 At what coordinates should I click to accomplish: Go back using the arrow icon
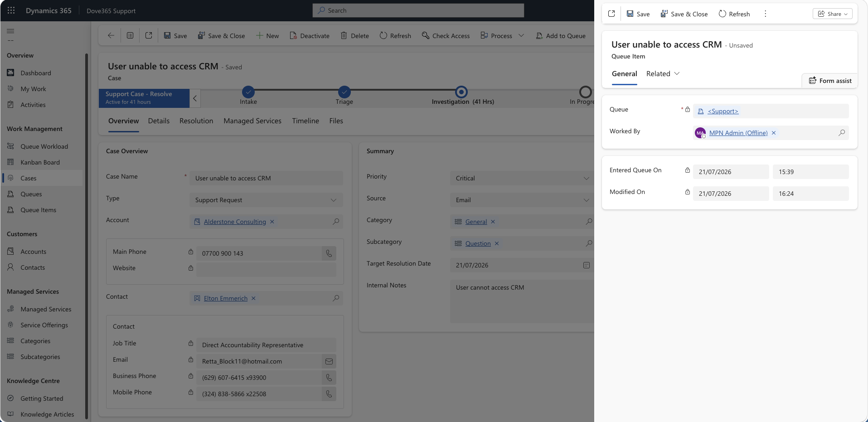(x=111, y=35)
